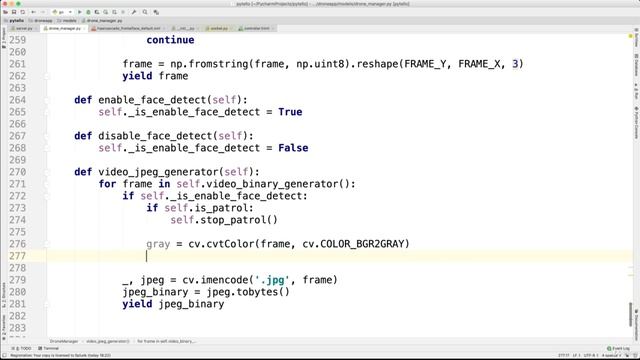Open the Project tool window sidebar button

[x=4, y=38]
